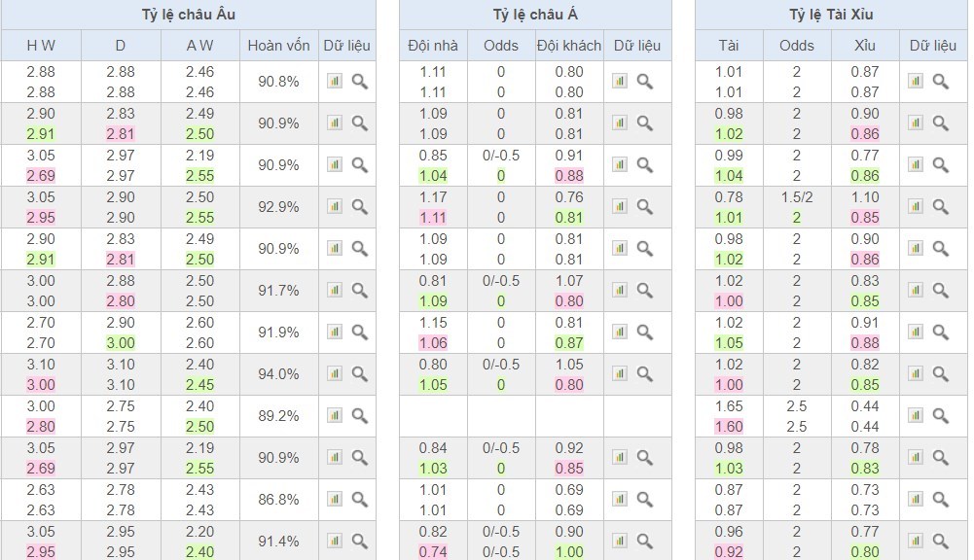The image size is (974, 560).
Task: Click the green-highlighted 3.00 draw odds cell
Action: coord(121,343)
